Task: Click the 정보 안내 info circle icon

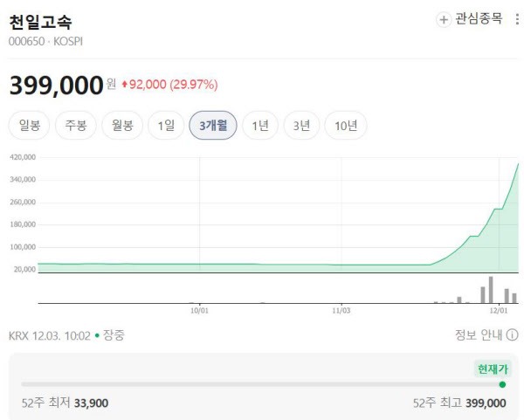Action: pos(513,334)
